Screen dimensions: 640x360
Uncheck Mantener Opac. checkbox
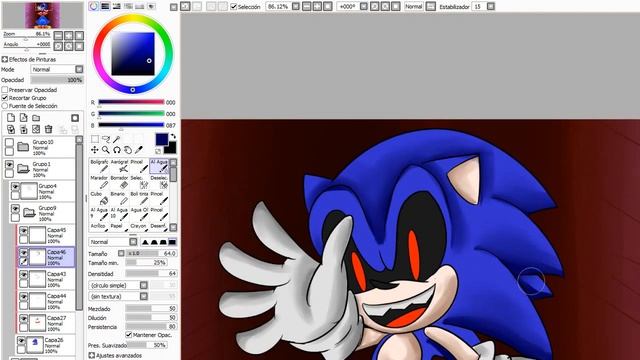129,335
